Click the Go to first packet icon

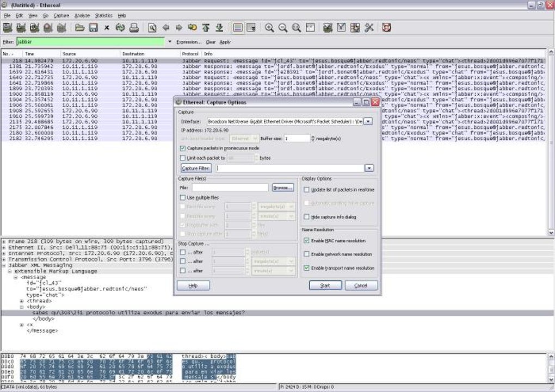pos(206,28)
